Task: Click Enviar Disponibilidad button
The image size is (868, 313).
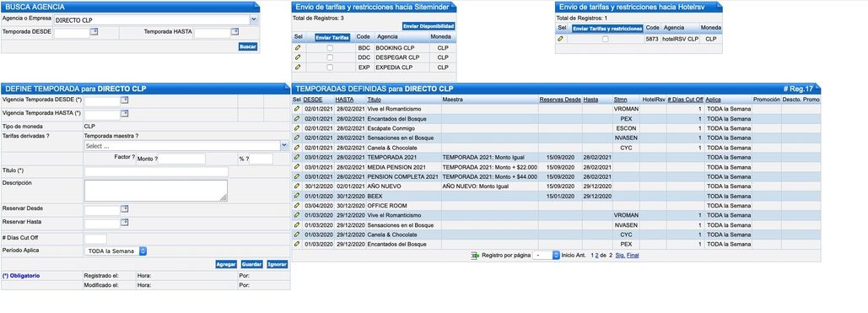Action: 429,26
